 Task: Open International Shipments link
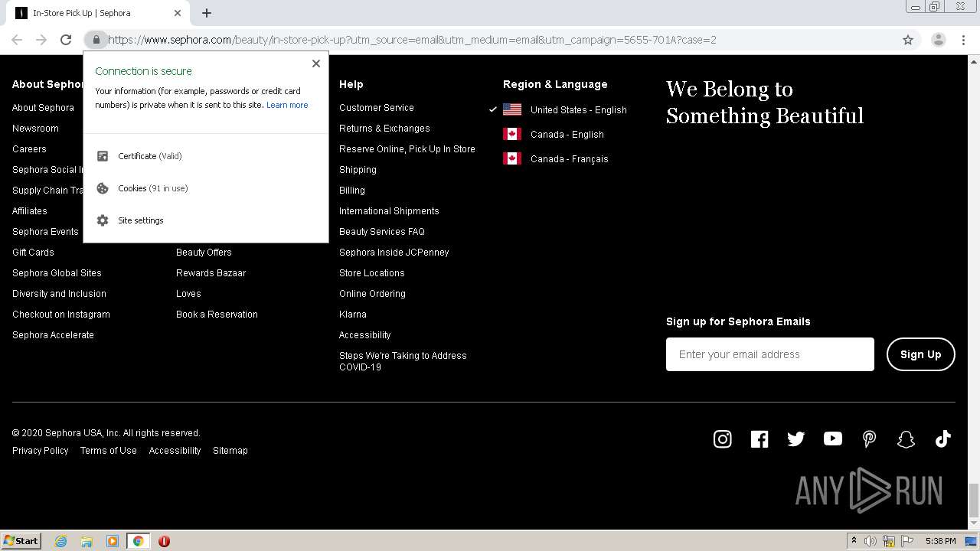389,211
